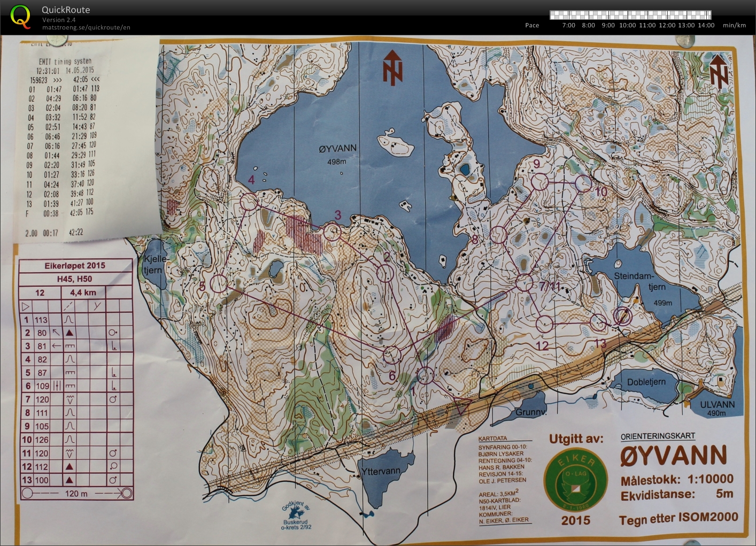This screenshot has height=546, width=756.
Task: Click the Yttervann lake label
Action: tap(381, 471)
